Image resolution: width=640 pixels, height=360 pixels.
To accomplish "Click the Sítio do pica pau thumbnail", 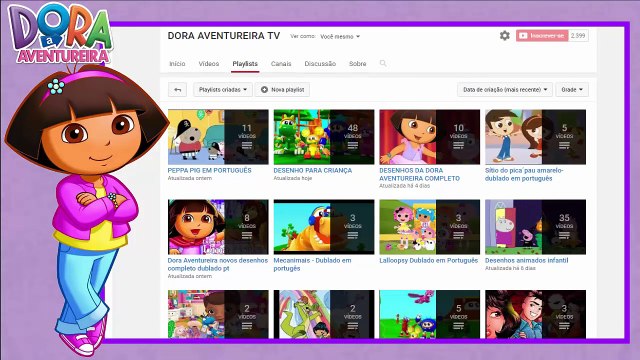I will [536, 137].
